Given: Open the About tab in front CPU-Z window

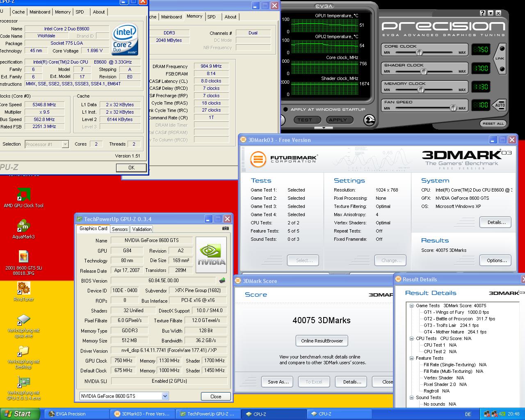Looking at the screenshot, I should pos(99,12).
